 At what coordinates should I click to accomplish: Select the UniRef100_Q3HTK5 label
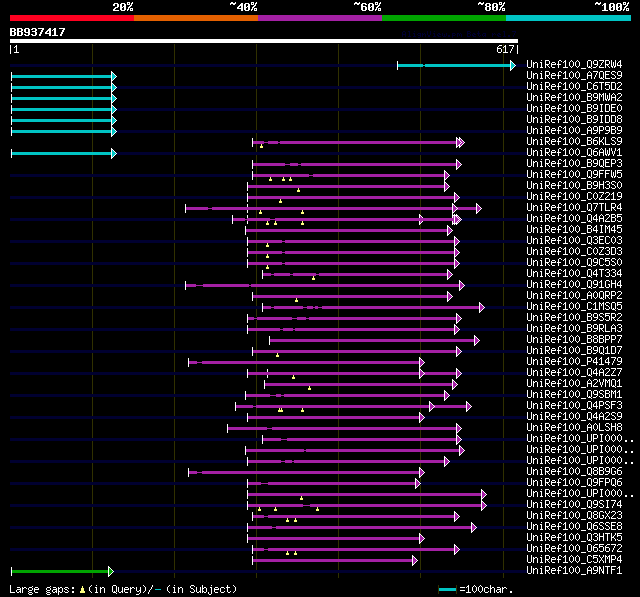[574, 538]
